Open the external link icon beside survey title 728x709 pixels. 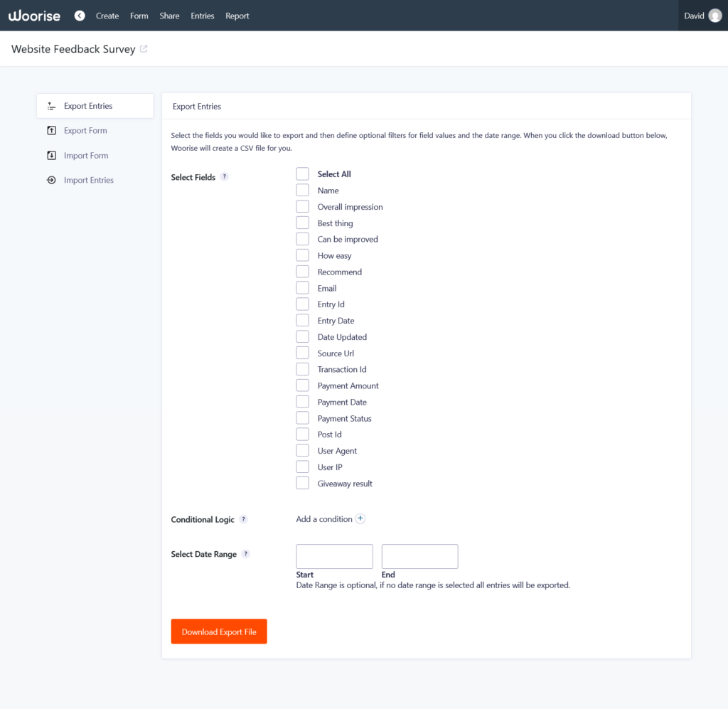(144, 49)
